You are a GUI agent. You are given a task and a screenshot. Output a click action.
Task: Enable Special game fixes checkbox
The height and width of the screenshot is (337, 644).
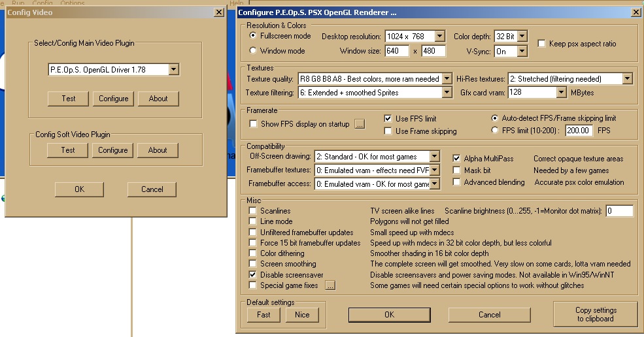[252, 285]
